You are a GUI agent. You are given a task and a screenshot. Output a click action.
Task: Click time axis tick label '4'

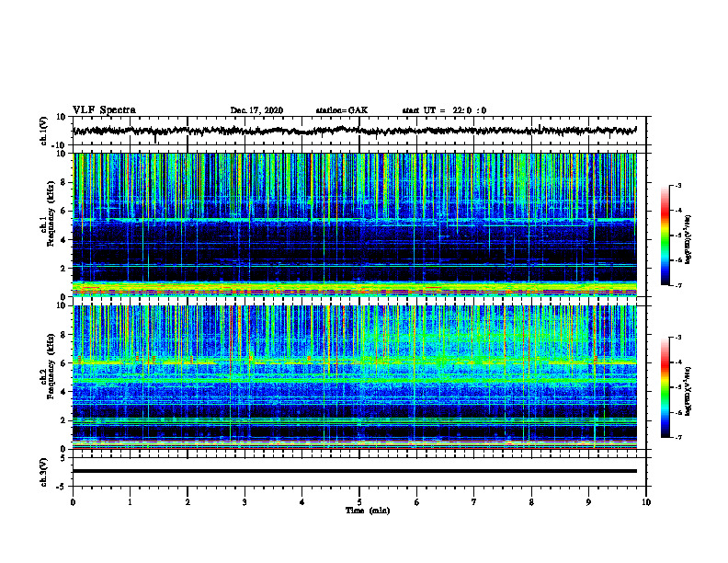[302, 502]
